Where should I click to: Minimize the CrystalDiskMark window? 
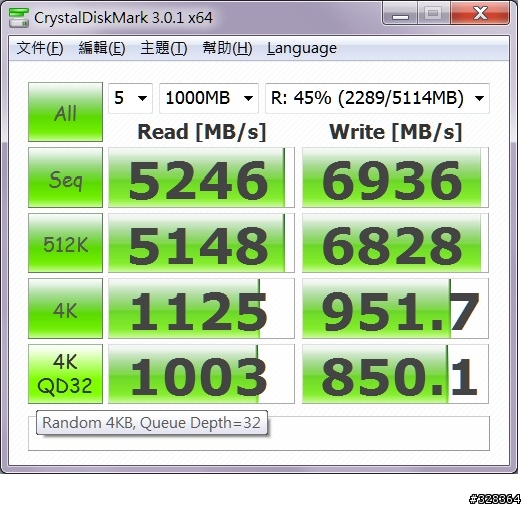pos(400,14)
